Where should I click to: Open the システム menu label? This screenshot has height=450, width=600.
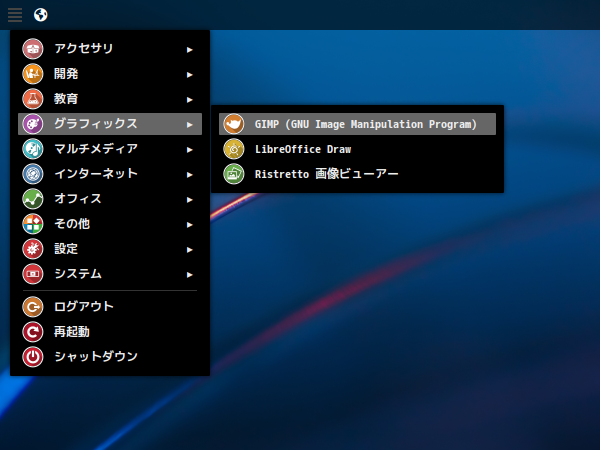78,274
